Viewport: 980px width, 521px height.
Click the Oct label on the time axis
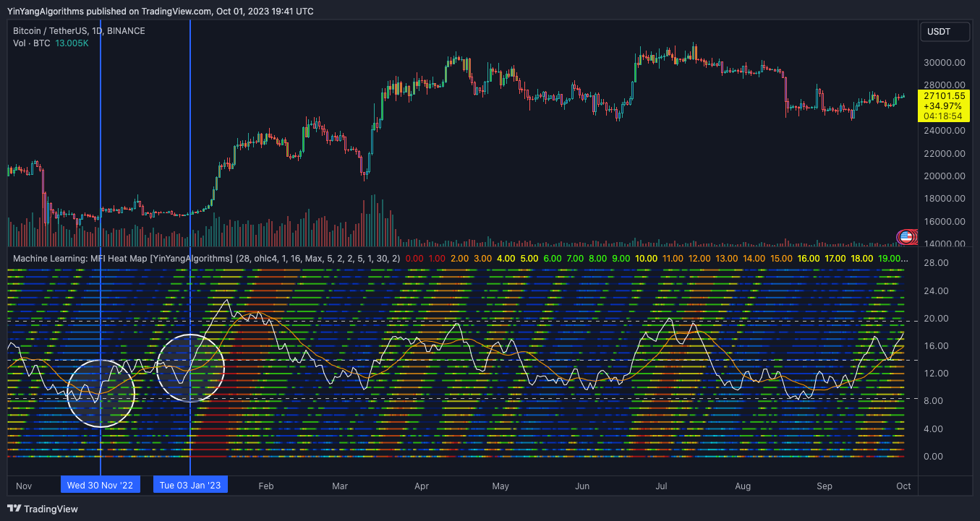(x=903, y=486)
